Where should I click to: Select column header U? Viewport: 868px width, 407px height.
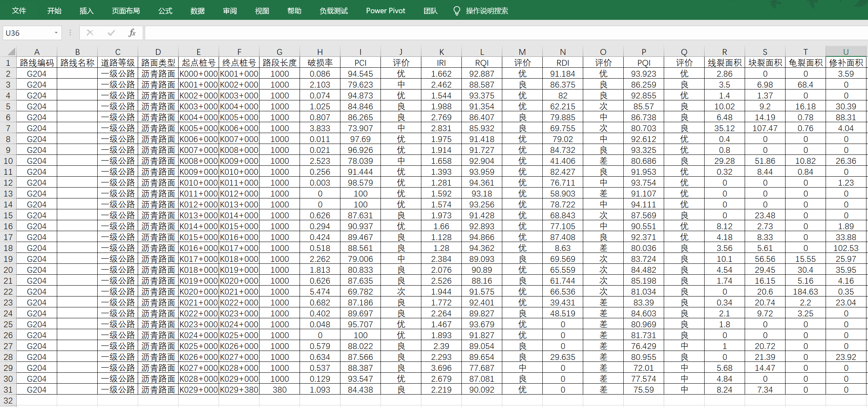coord(846,51)
